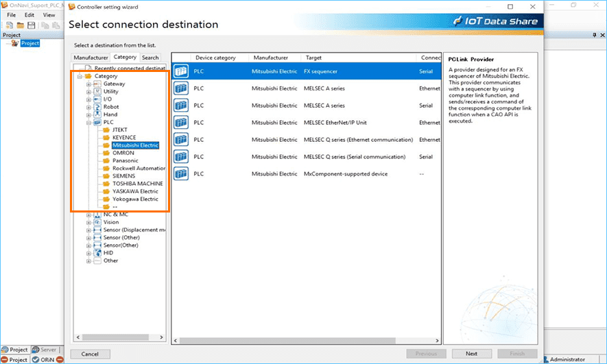Click Open folder icon in OnNavi main toolbar
The height and width of the screenshot is (364, 607).
[x=20, y=25]
